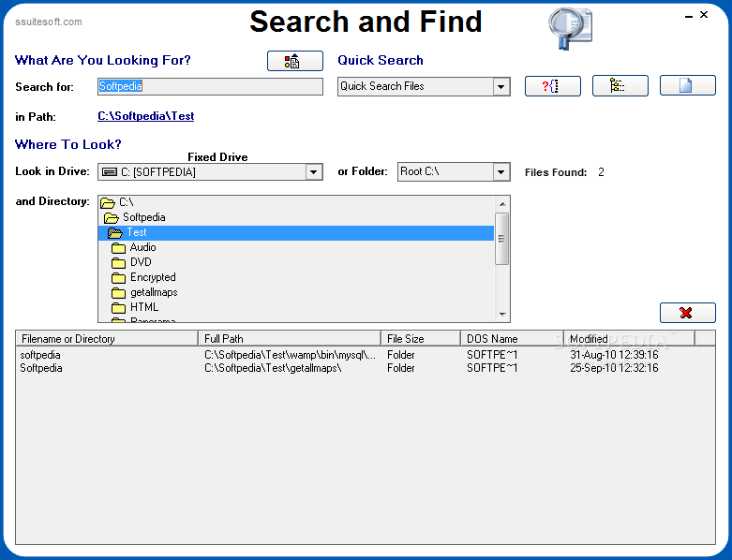Click the HTML folder icon

point(119,307)
